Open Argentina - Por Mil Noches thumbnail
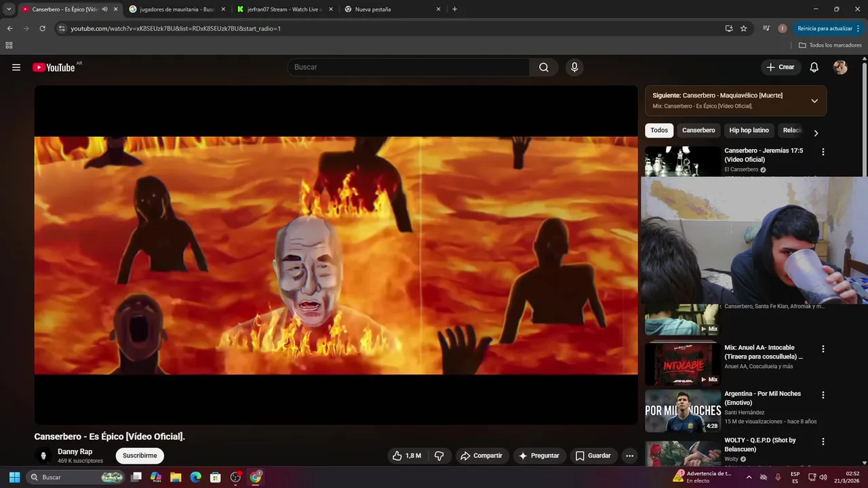 682,410
